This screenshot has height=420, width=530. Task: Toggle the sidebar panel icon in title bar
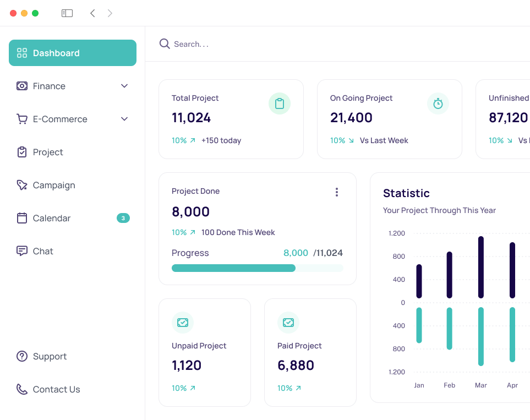pos(67,13)
